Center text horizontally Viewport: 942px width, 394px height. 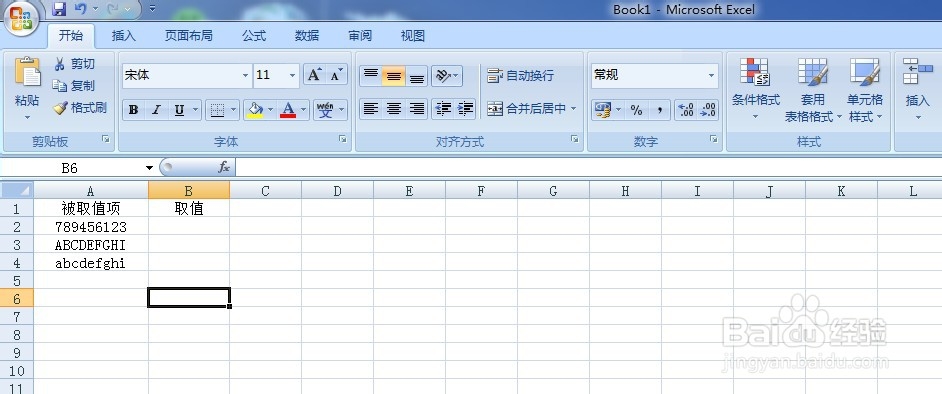(394, 109)
